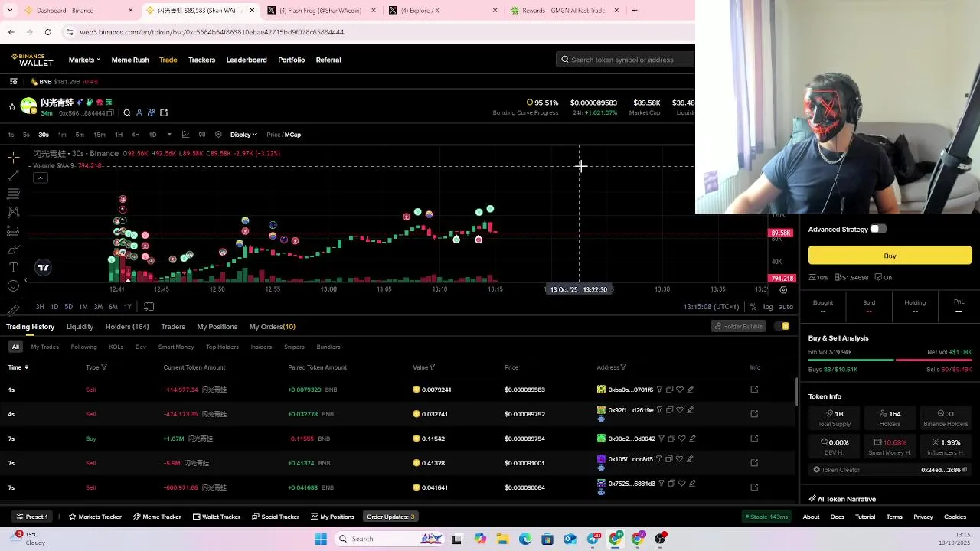Open Meme Rush in top navigation

pos(130,60)
